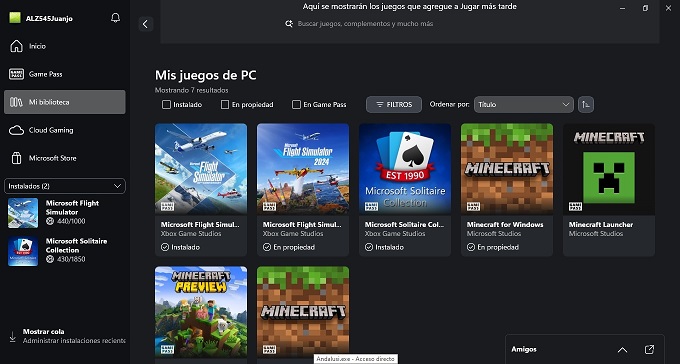Expand the Amigos panel chevron
Viewport: 680px width, 364px height.
(x=622, y=350)
